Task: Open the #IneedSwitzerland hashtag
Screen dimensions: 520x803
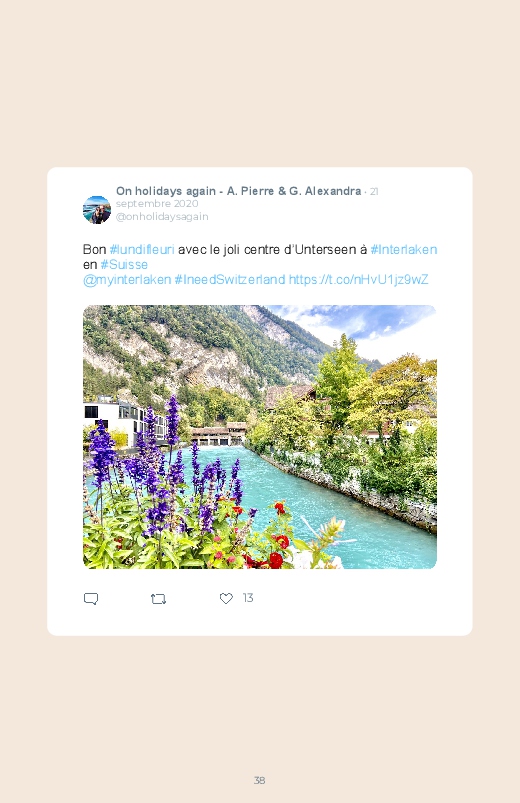Action: [x=230, y=280]
